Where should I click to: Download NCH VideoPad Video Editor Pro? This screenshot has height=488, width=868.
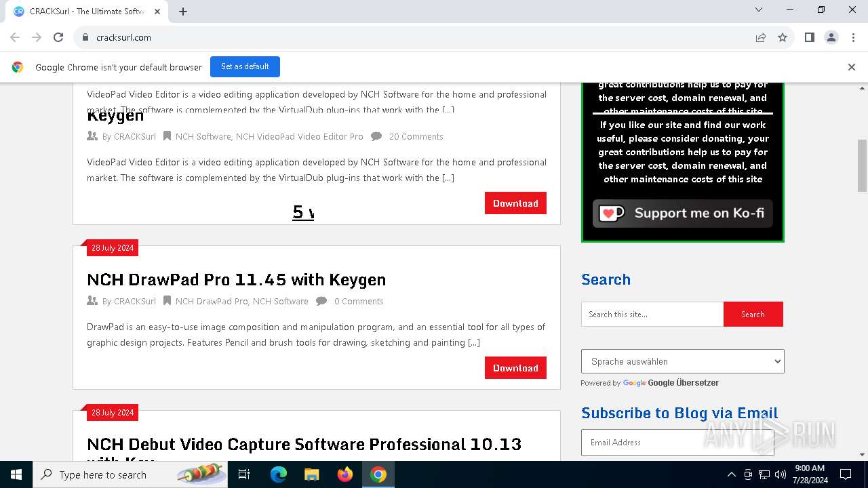click(x=515, y=203)
